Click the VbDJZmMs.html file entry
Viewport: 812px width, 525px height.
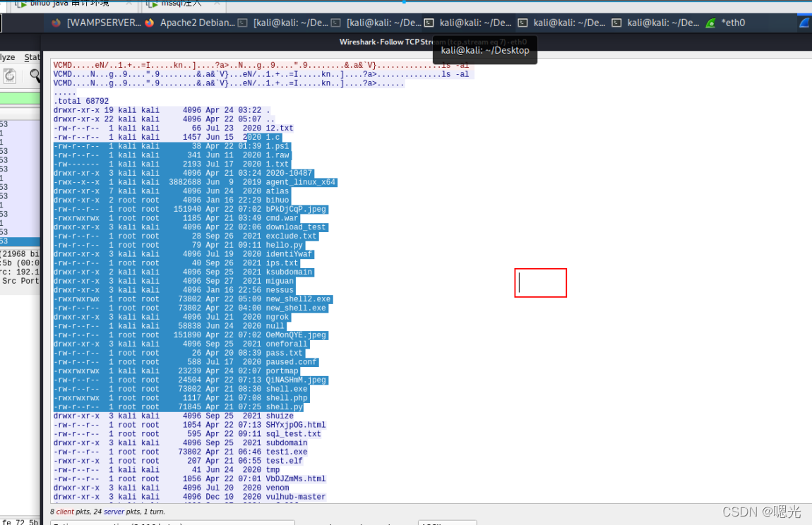tap(297, 479)
